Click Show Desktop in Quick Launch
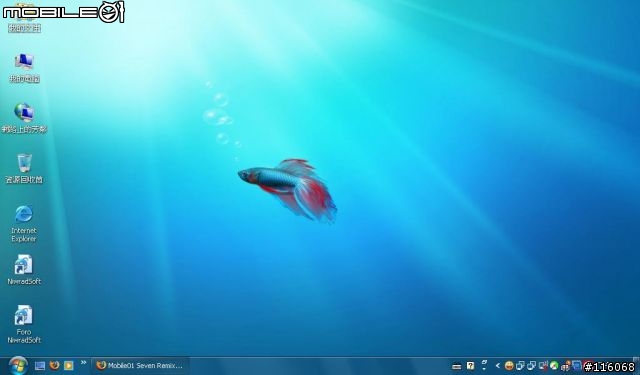640x375 pixels. coord(40,366)
